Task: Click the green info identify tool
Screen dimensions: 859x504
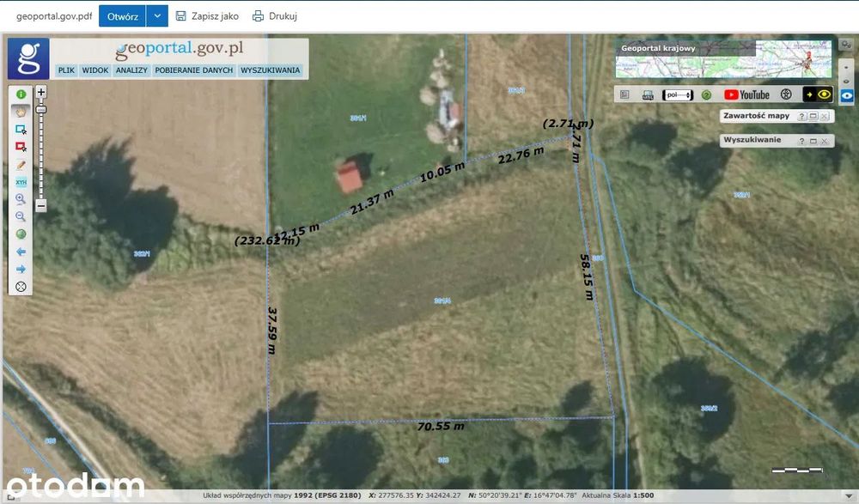Action: [x=21, y=94]
